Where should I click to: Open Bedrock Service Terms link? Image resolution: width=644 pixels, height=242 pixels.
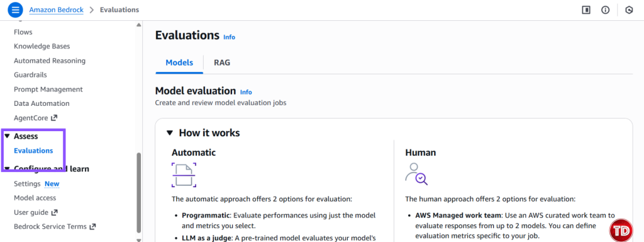coord(50,227)
